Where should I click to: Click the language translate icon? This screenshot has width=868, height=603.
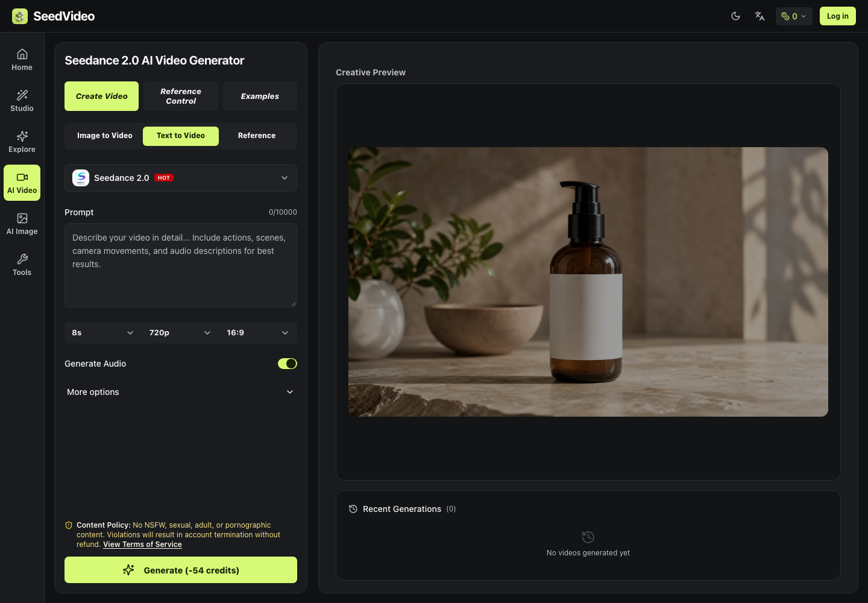pos(759,16)
